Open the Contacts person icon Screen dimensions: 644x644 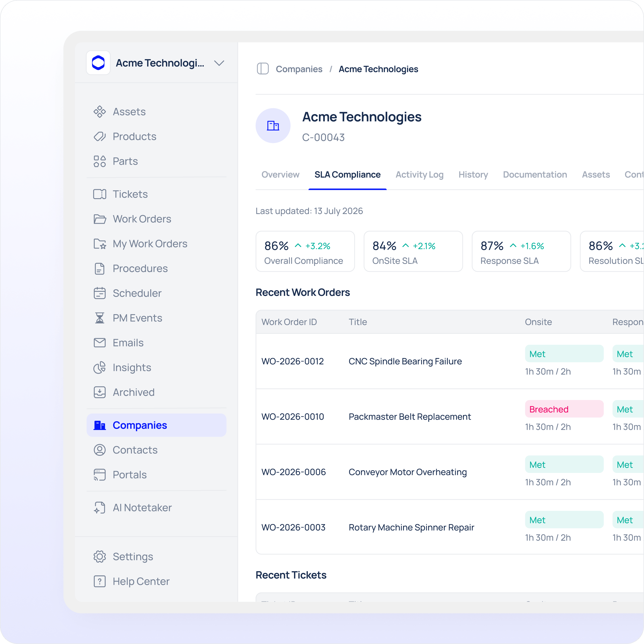(99, 450)
